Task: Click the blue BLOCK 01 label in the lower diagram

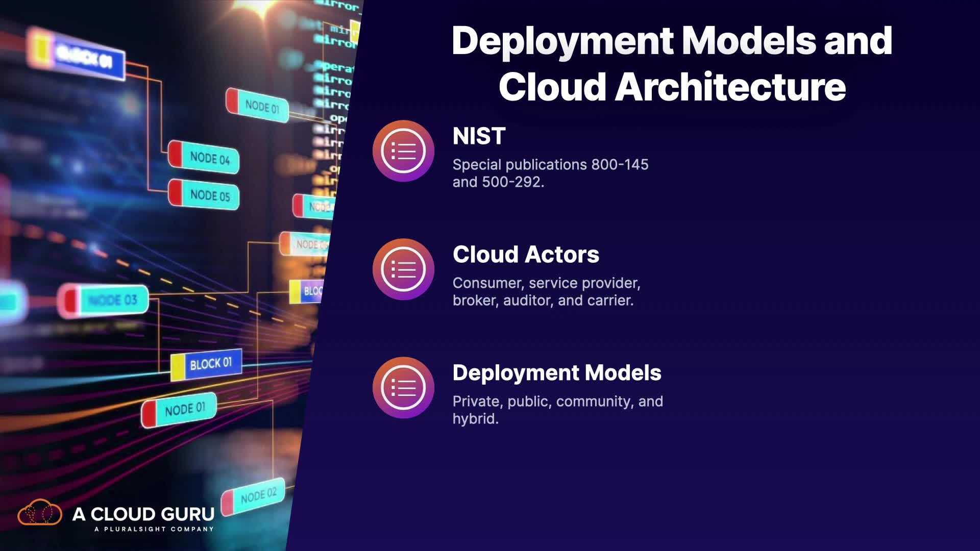Action: coord(210,364)
